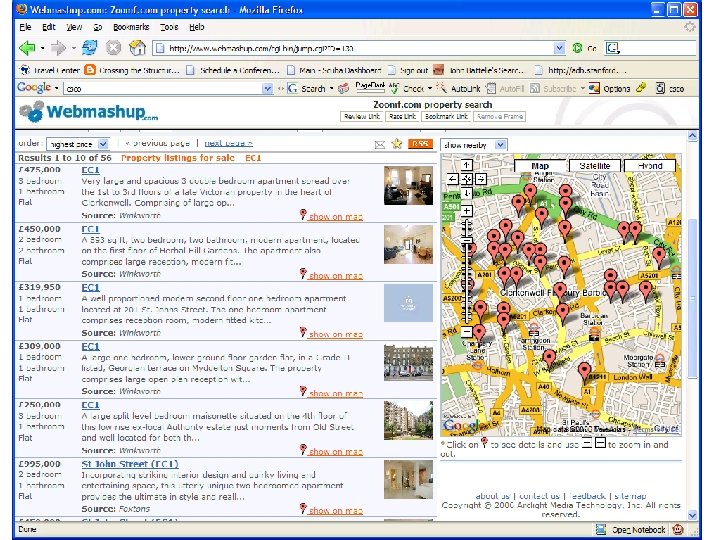This screenshot has height=540, width=720.
Task: Click the Remove Frame button
Action: point(500,117)
